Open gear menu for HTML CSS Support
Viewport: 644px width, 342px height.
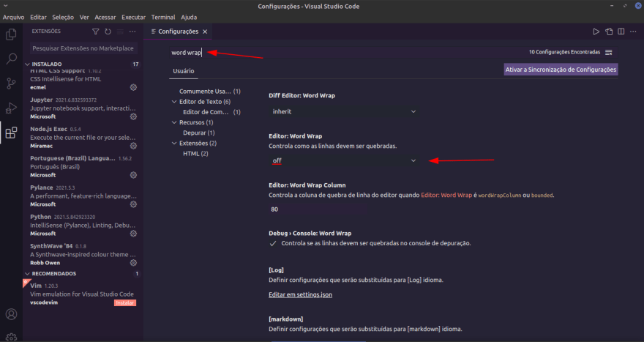[x=133, y=87]
